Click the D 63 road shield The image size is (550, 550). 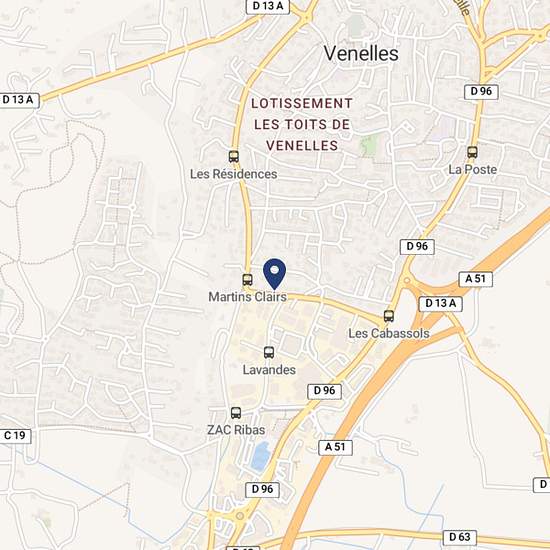460,537
